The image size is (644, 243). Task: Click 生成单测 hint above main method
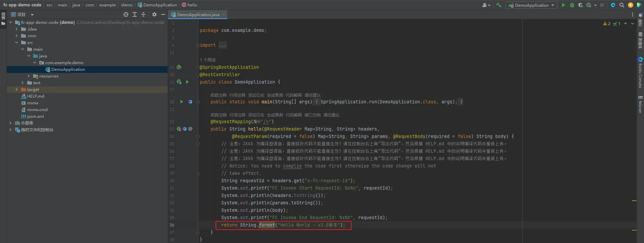coord(275,95)
